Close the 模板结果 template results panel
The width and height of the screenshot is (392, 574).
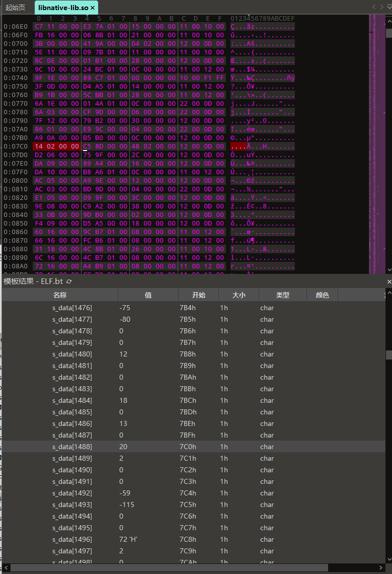pos(389,281)
